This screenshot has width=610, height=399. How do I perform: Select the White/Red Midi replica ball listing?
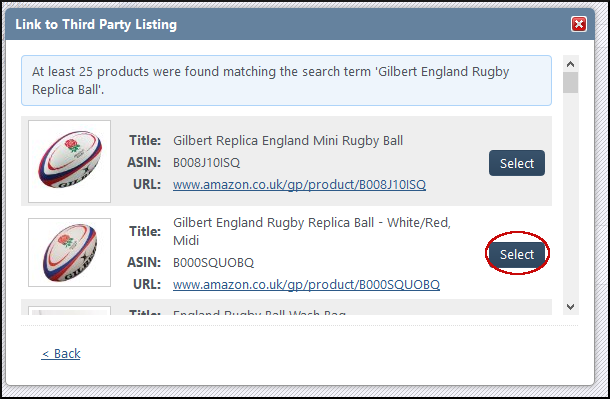[517, 254]
